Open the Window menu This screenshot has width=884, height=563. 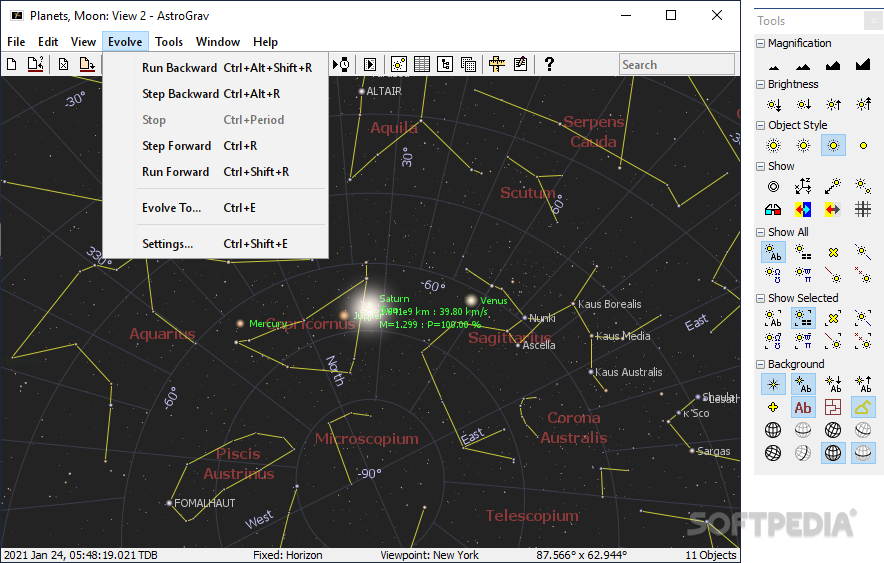click(218, 42)
